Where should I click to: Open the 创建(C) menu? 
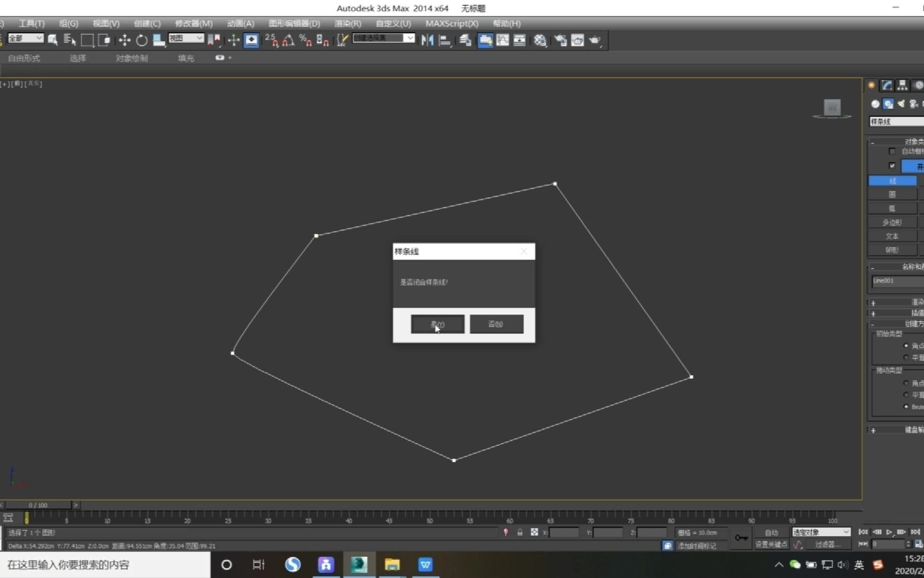tap(147, 24)
